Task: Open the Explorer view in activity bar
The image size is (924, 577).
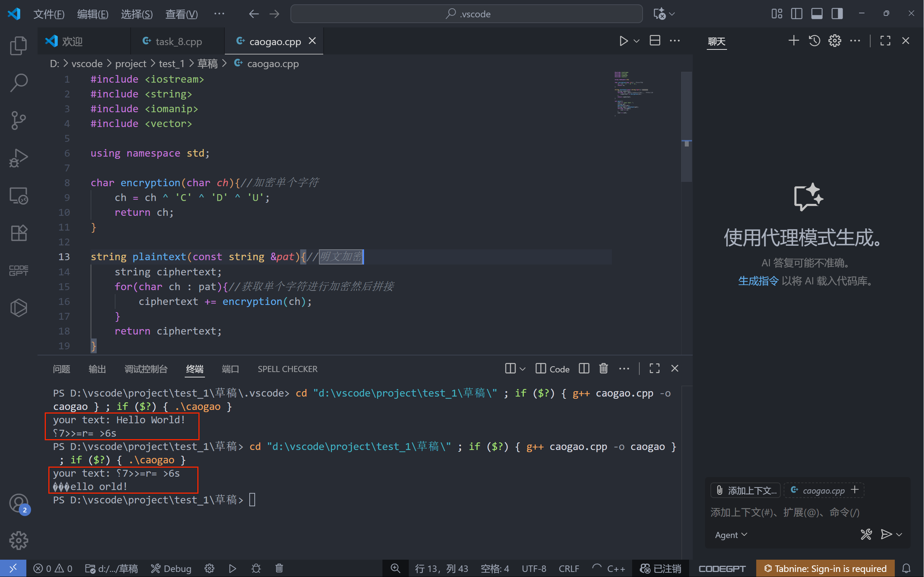Action: [18, 45]
